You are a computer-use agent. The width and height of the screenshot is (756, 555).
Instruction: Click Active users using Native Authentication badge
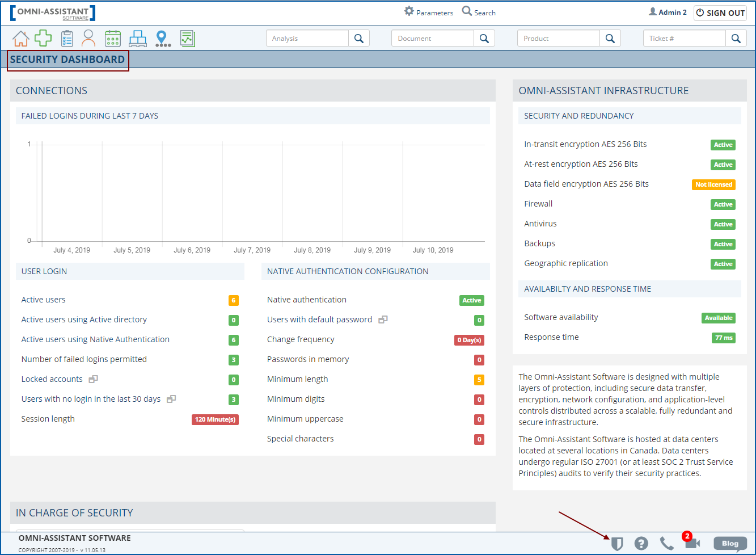tap(234, 340)
